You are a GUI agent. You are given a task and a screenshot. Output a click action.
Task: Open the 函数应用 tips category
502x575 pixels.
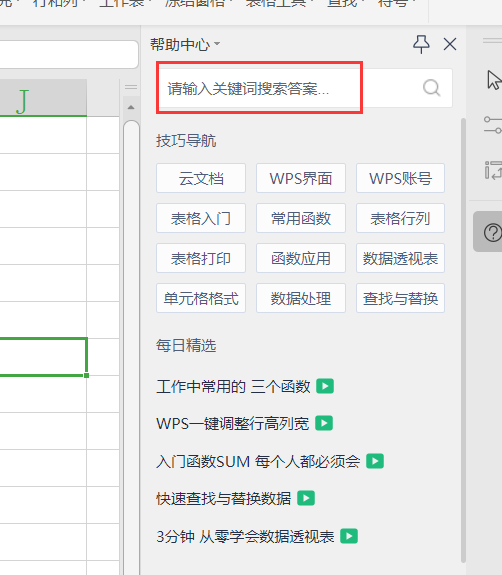tap(301, 258)
